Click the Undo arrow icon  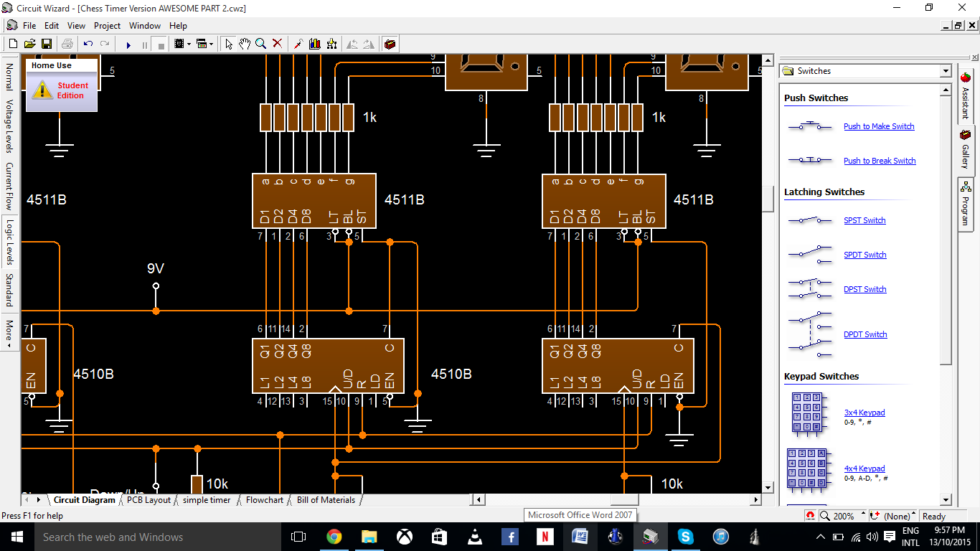[88, 44]
